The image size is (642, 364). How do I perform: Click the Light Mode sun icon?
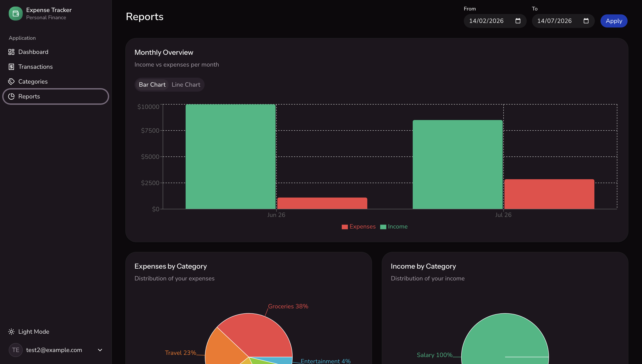[11, 332]
